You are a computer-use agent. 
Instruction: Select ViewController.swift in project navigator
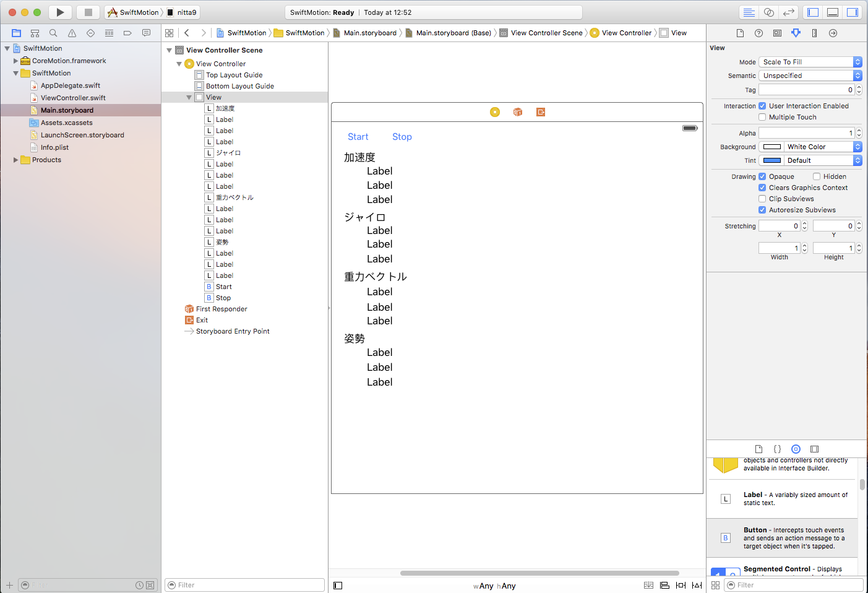tap(73, 98)
